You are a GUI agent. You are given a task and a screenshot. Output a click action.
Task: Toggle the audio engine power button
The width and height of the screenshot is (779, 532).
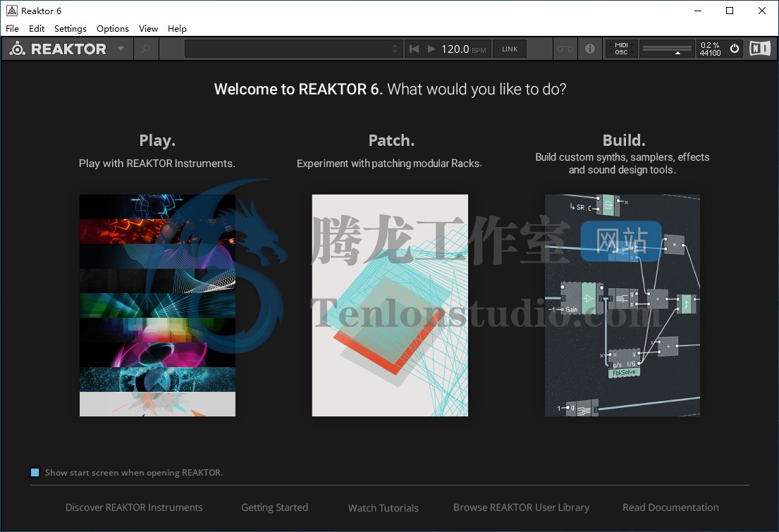(x=735, y=49)
